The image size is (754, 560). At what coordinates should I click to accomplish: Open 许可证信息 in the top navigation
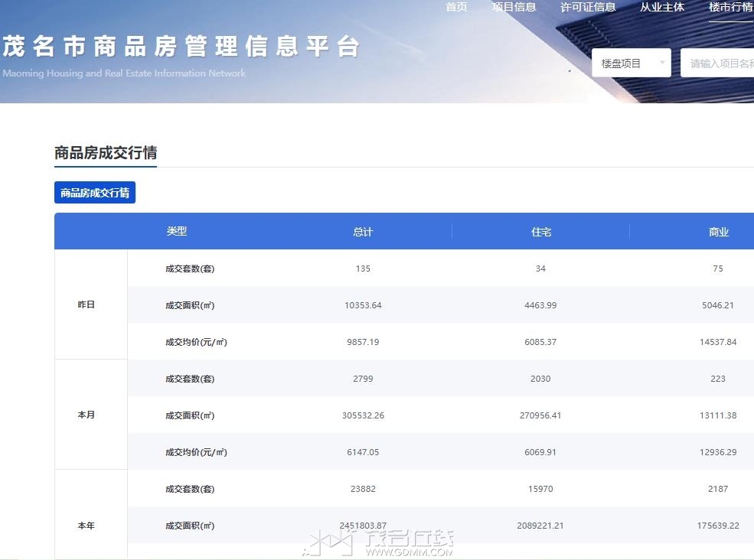point(588,7)
